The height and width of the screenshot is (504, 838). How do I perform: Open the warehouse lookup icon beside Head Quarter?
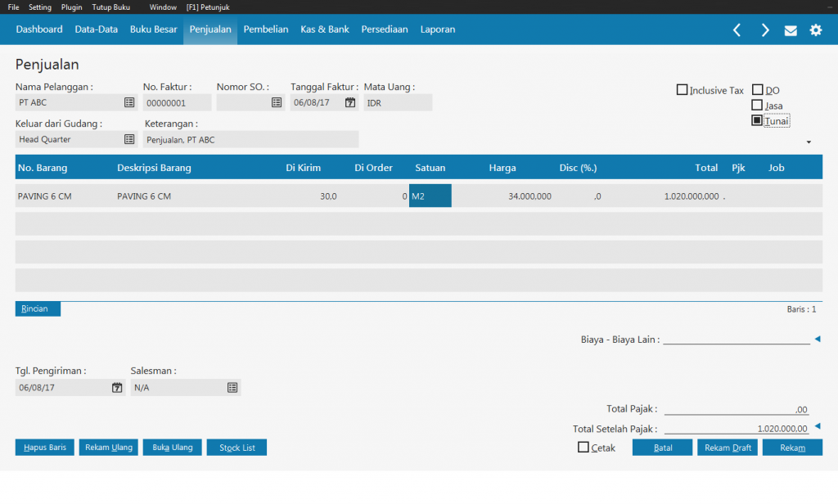tap(129, 140)
